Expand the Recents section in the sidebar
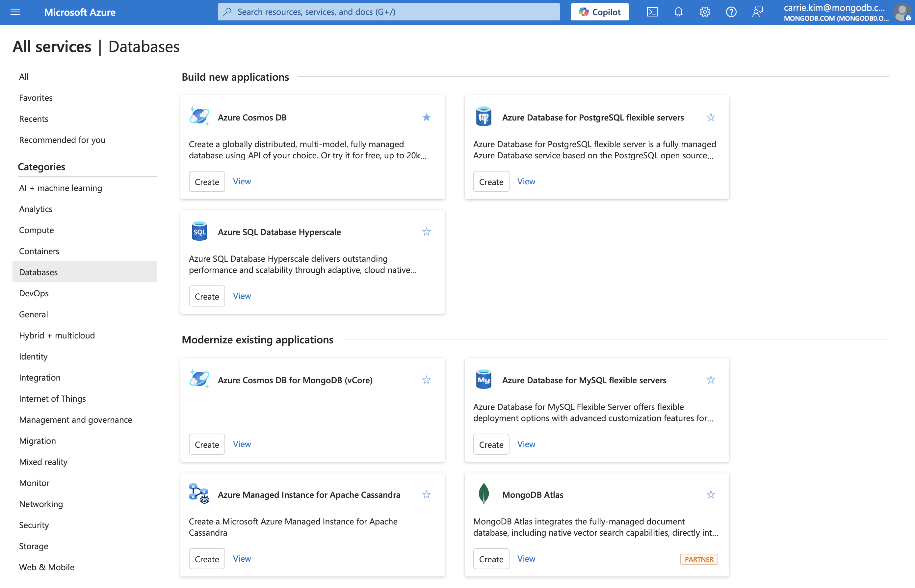Image resolution: width=915 pixels, height=588 pixels. click(x=34, y=119)
